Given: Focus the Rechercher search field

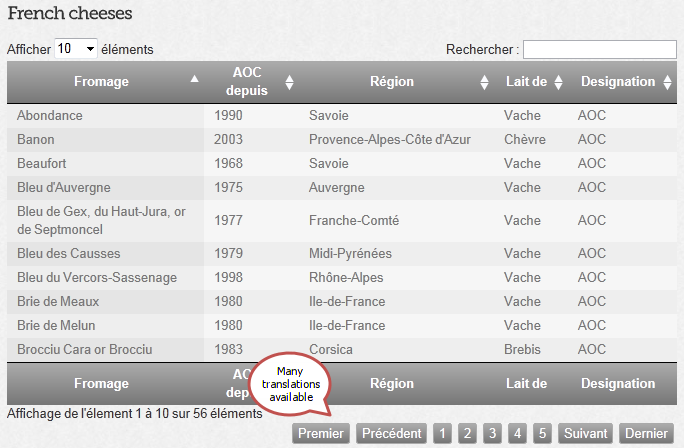Looking at the screenshot, I should click(600, 49).
